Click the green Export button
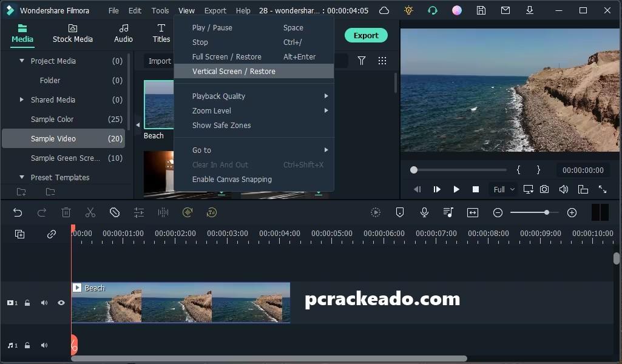 coord(366,35)
